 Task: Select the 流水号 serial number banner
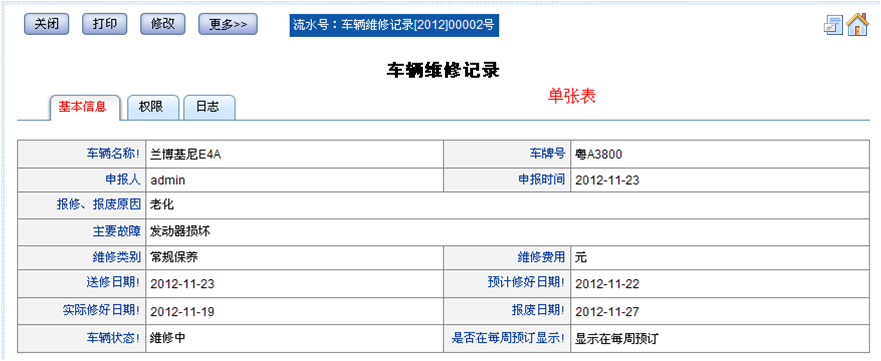(394, 25)
